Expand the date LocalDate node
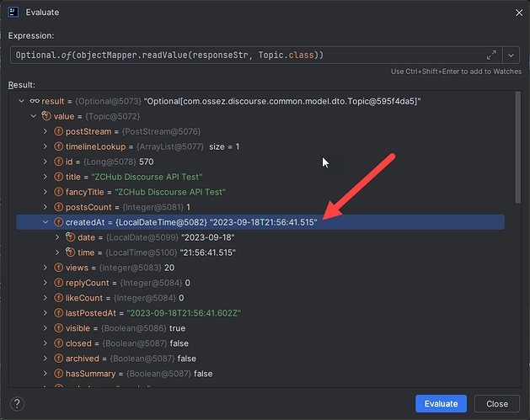 [x=58, y=237]
